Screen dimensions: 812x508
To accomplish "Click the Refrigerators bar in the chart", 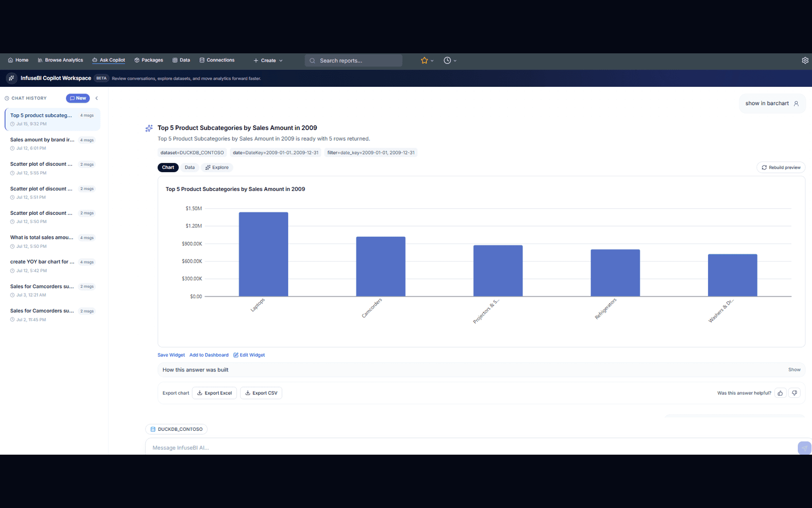I will click(615, 273).
